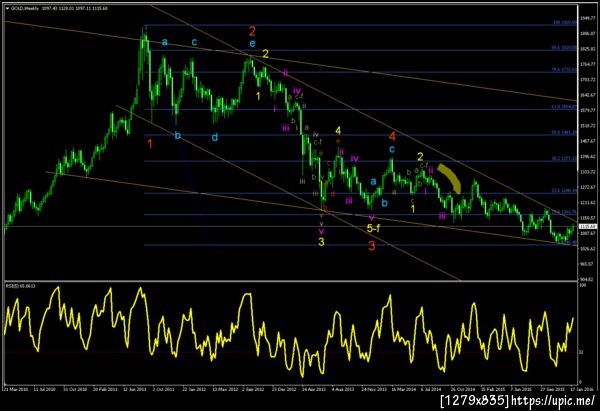
Task: Click the 1026.62 price axis label
Action: [x=587, y=248]
